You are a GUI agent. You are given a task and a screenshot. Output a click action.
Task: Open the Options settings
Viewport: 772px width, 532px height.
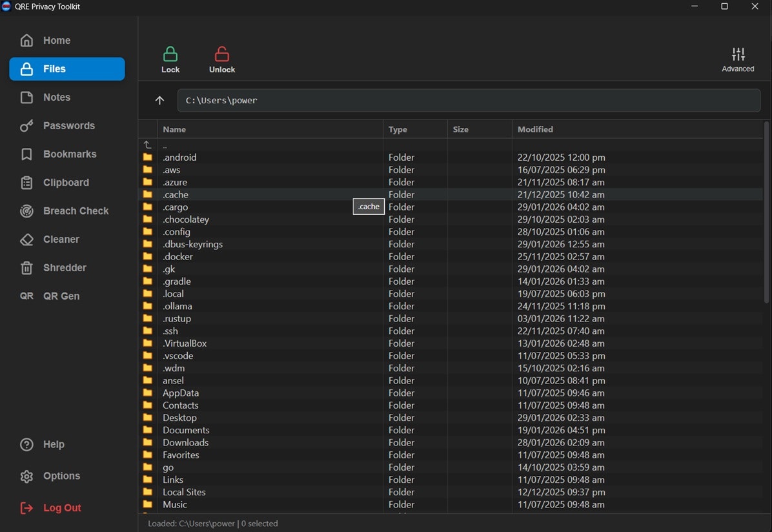point(61,476)
